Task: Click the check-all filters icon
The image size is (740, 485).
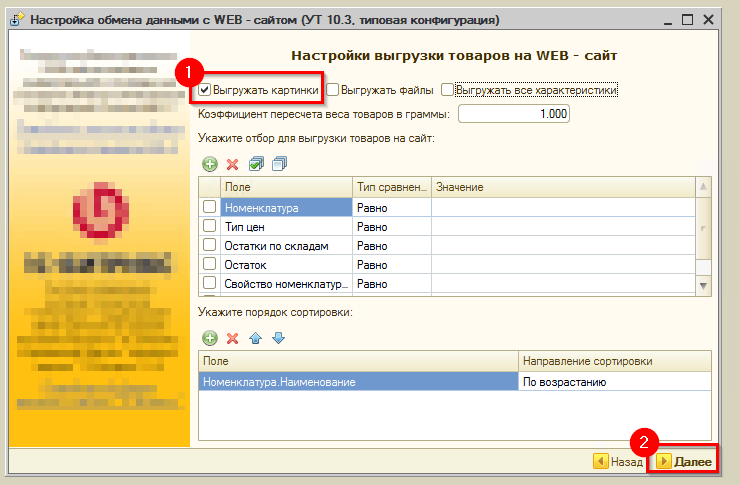Action: point(256,164)
